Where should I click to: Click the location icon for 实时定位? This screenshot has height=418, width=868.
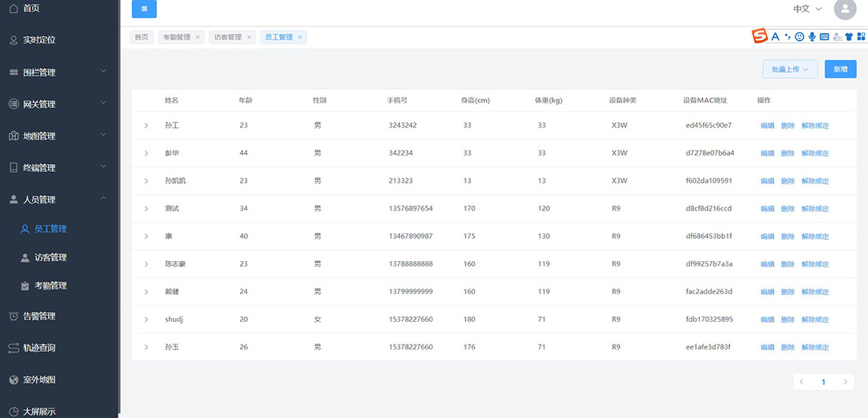point(14,40)
